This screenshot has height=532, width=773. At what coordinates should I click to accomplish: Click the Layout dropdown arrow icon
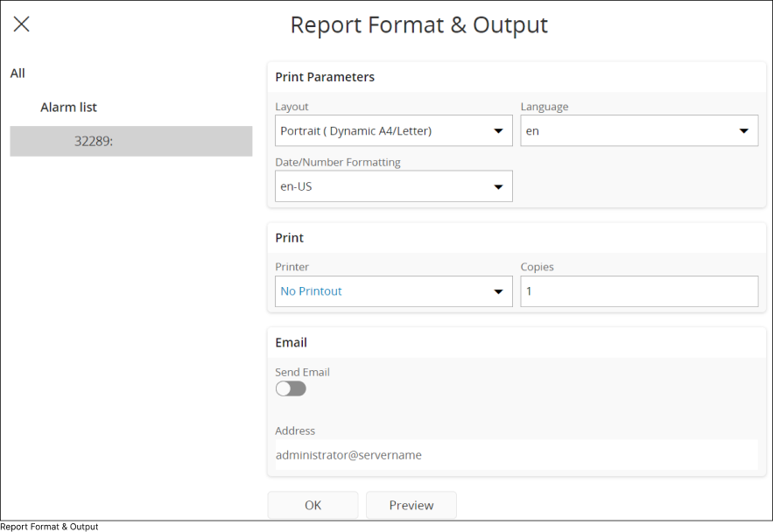[498, 131]
